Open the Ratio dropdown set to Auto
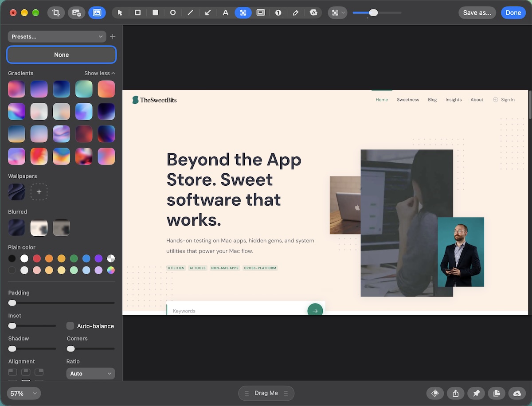The height and width of the screenshot is (406, 532). [91, 374]
